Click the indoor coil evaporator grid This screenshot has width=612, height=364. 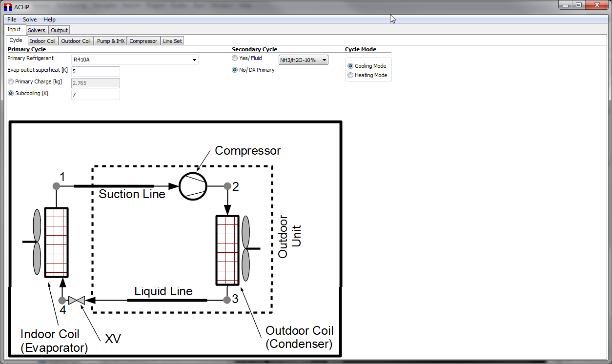(56, 242)
